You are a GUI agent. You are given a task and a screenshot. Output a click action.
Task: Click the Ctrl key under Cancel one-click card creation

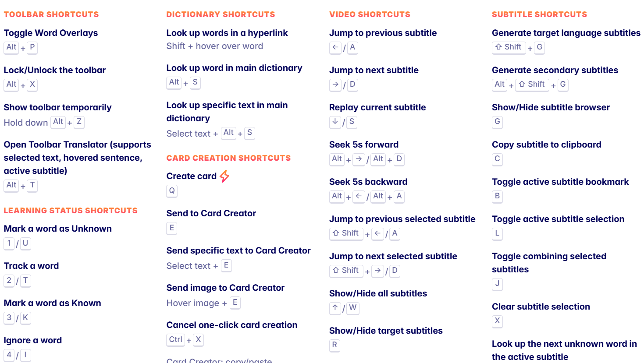(x=175, y=340)
